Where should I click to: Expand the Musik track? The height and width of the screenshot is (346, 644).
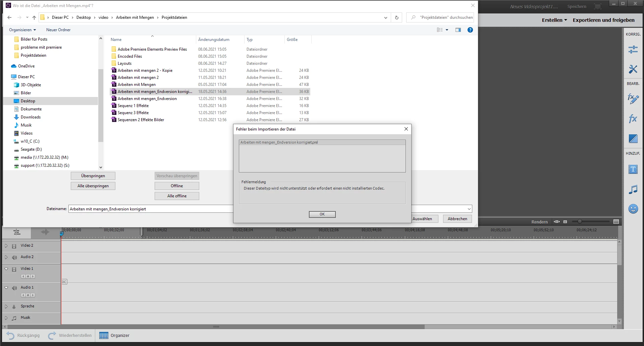pos(6,318)
